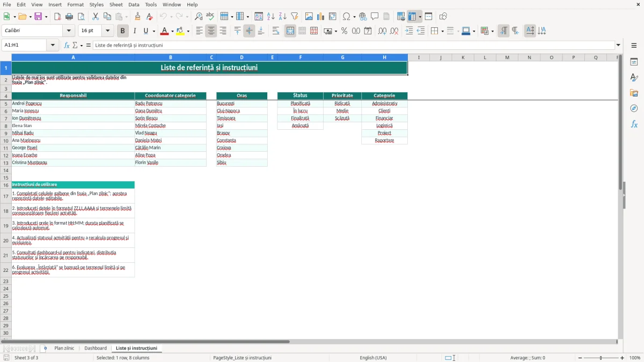Switch to Dashboard sheet tab
The height and width of the screenshot is (362, 644).
[96, 349]
